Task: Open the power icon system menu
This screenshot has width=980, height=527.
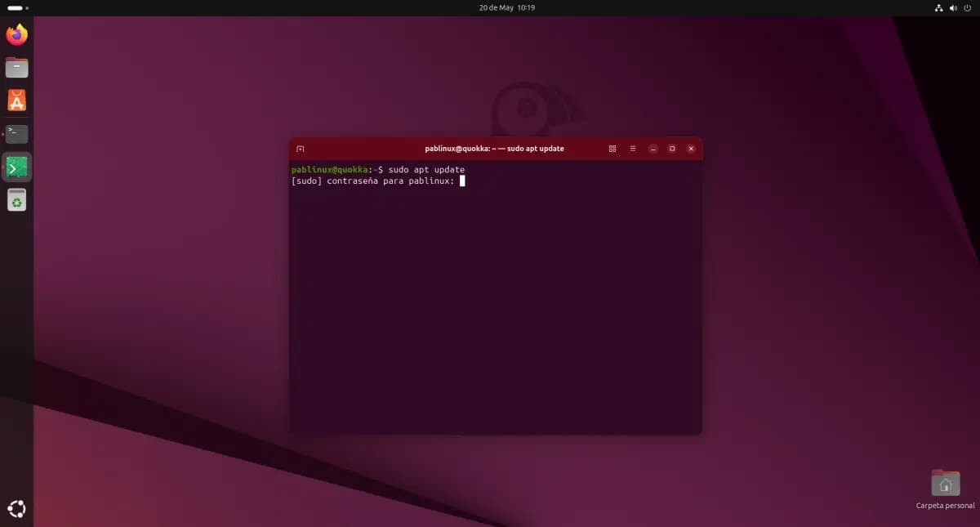Action: pos(968,7)
